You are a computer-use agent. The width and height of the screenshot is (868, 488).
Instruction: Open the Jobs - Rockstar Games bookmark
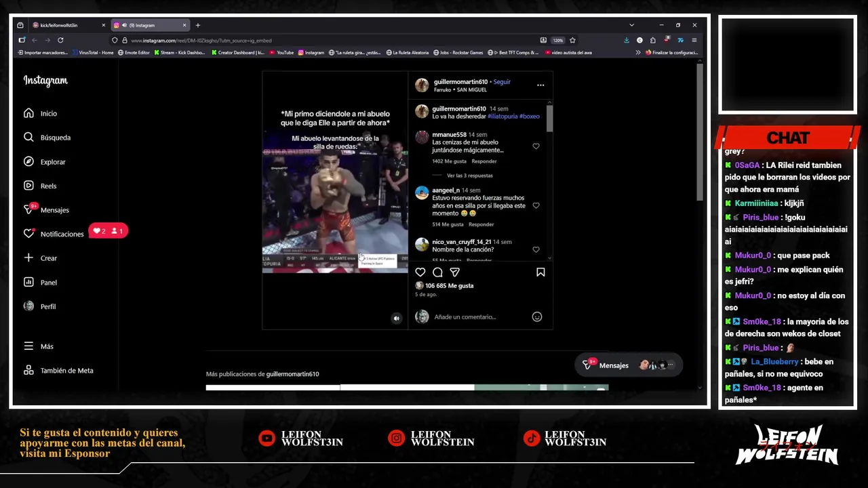point(458,52)
